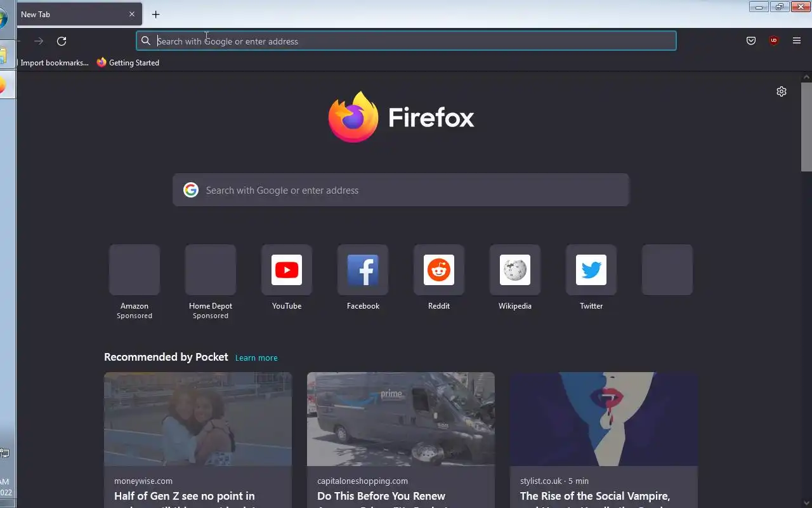The height and width of the screenshot is (508, 812).
Task: Open 'Half of Gen Z see no point' headline
Action: (185, 496)
